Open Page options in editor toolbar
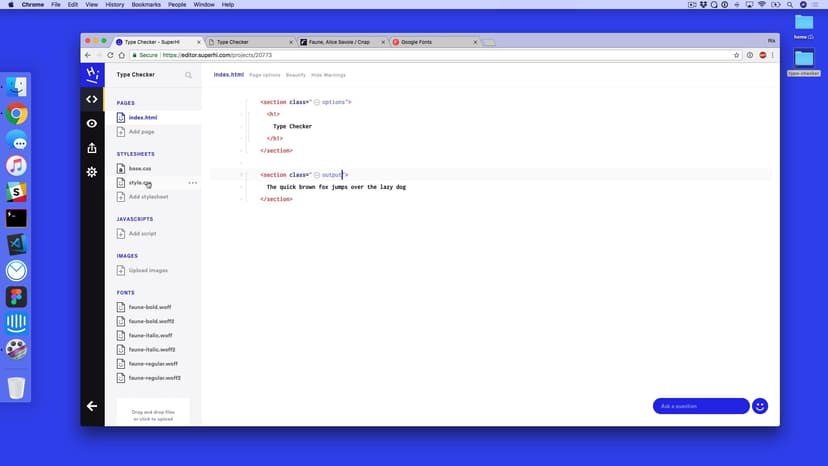This screenshot has width=828, height=466. click(264, 75)
